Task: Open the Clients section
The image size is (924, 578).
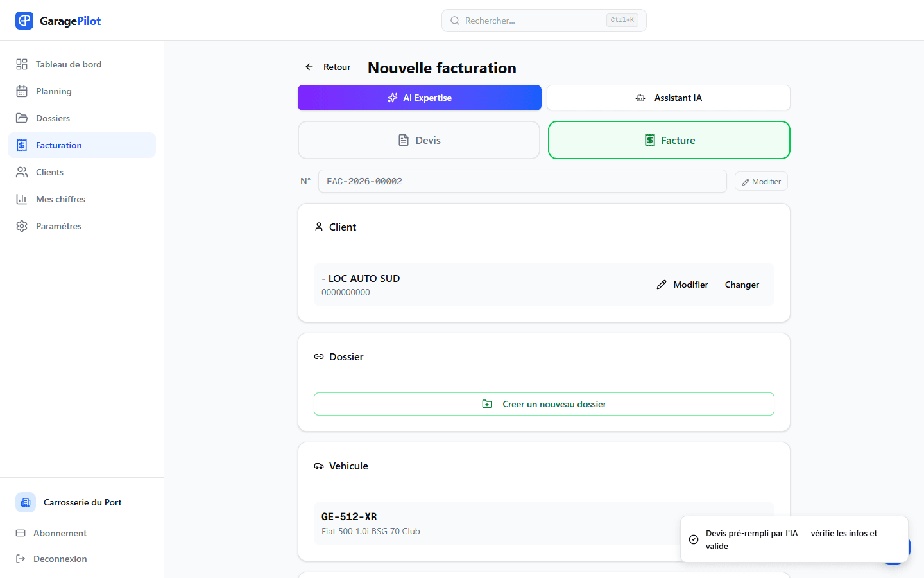Action: click(81, 172)
